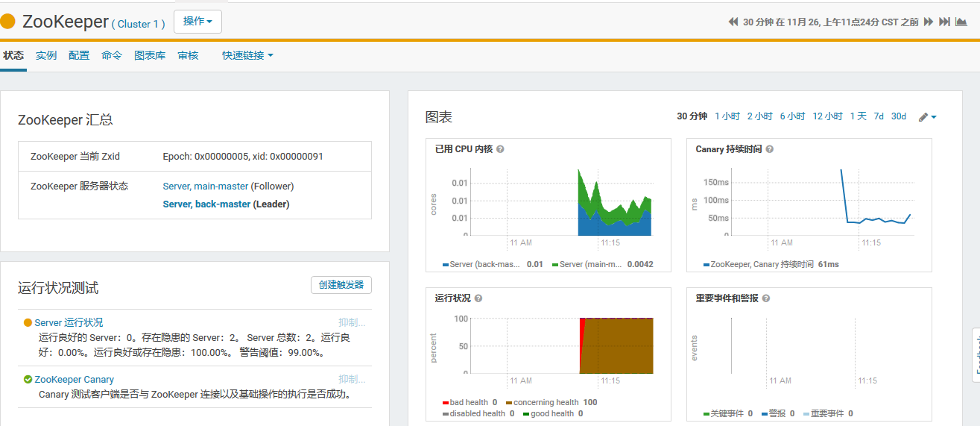Screen dimensions: 980x426
Task: Open Server, main-master link
Action: 206,187
